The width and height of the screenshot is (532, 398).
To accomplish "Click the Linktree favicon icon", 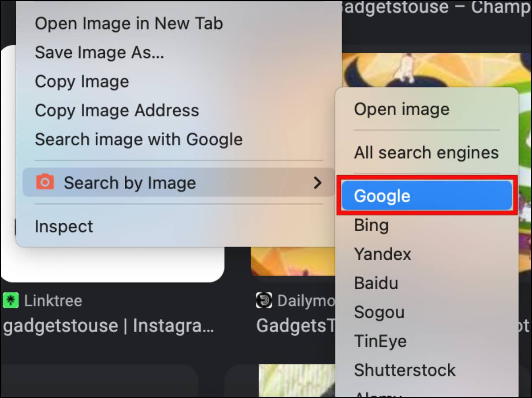I will (x=10, y=301).
